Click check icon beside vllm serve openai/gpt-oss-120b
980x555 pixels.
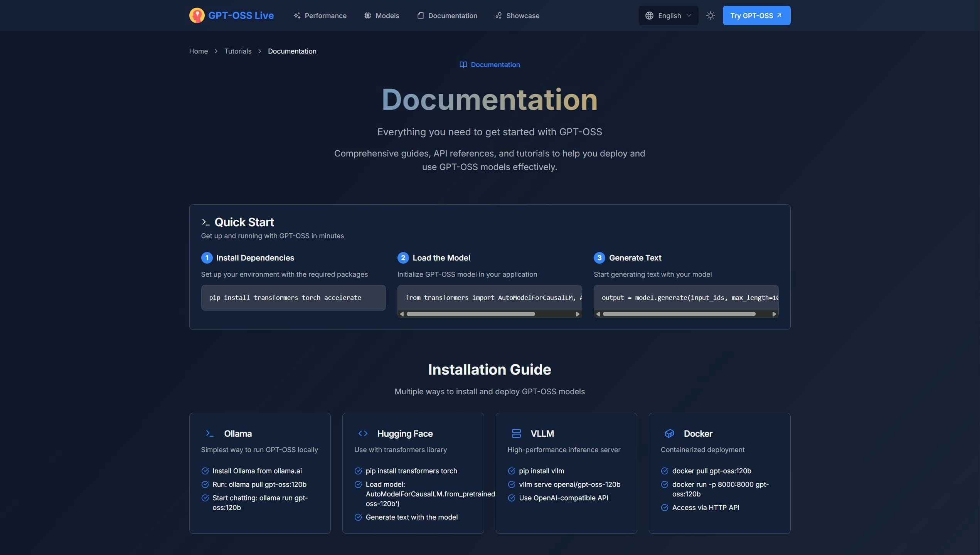tap(512, 484)
